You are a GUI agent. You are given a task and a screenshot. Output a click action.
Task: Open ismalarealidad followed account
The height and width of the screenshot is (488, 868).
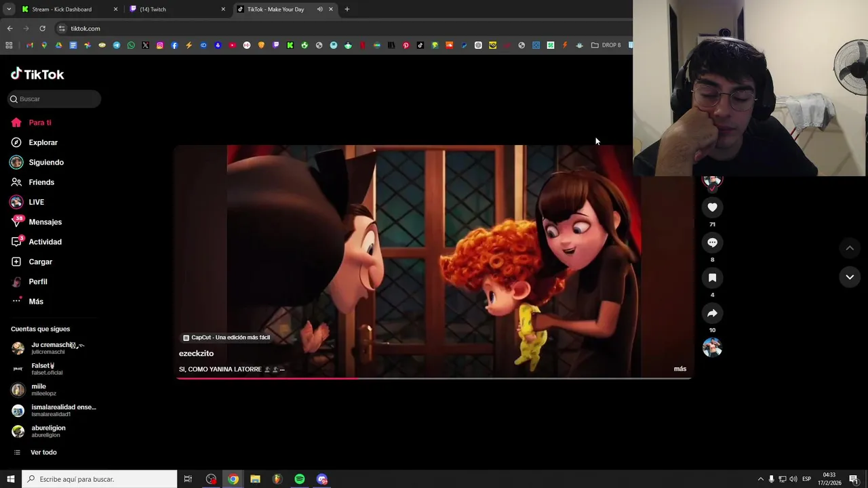54,411
